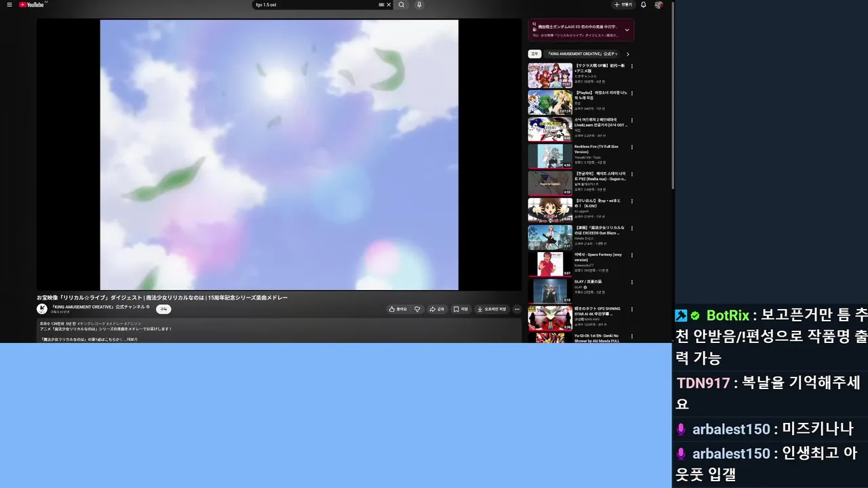Open options for 페이트 스테이 나이트 video

(x=632, y=174)
